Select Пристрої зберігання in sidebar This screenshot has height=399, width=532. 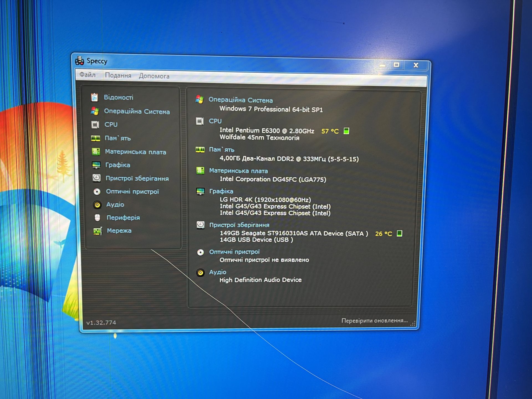pyautogui.click(x=137, y=178)
